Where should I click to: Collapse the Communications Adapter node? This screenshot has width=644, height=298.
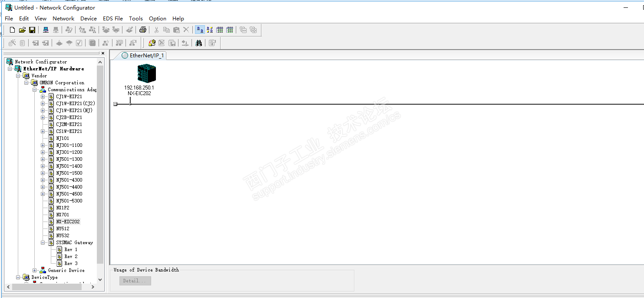point(35,89)
